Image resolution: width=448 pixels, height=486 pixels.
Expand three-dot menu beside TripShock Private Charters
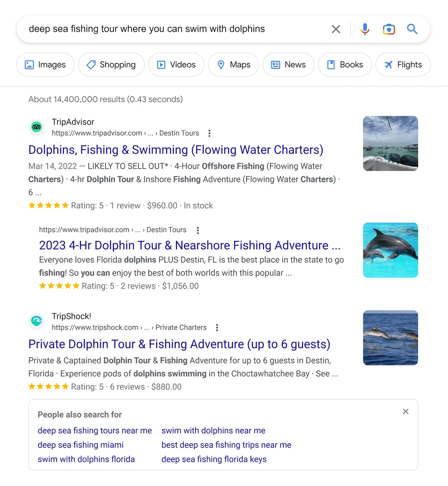click(217, 327)
